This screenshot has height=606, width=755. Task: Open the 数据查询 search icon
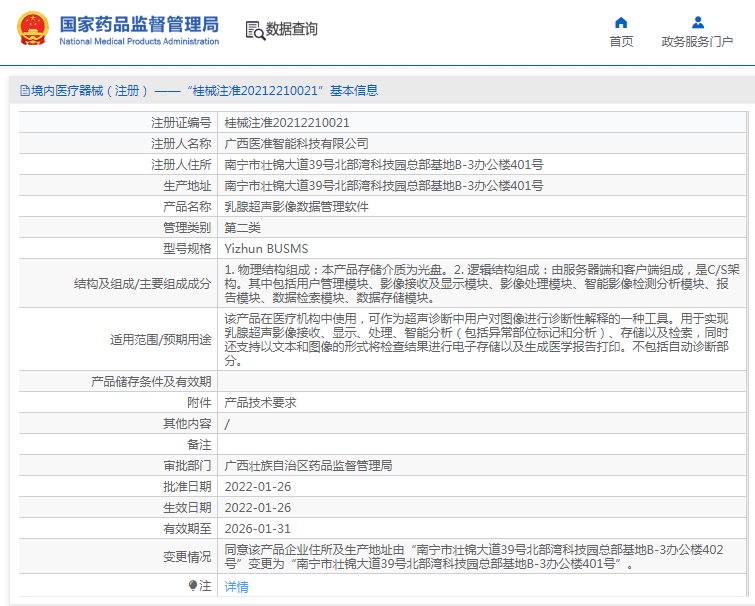[255, 30]
